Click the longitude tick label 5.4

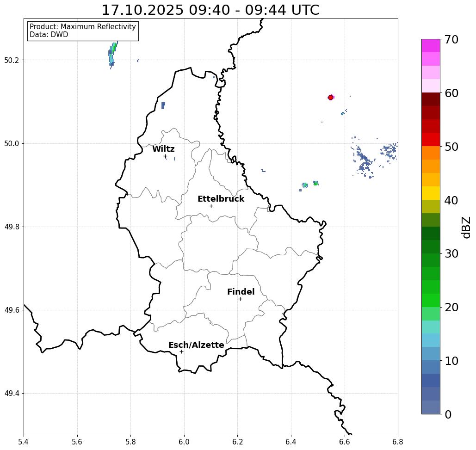click(24, 442)
